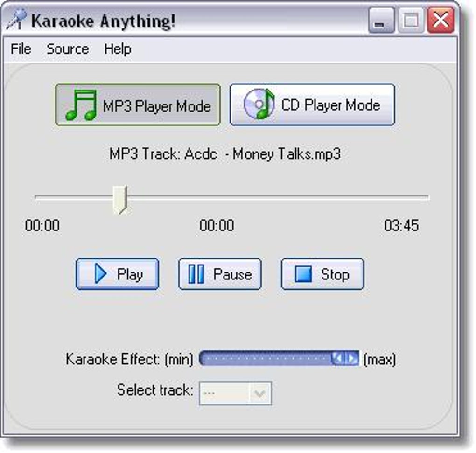Open the File menu

(21, 49)
